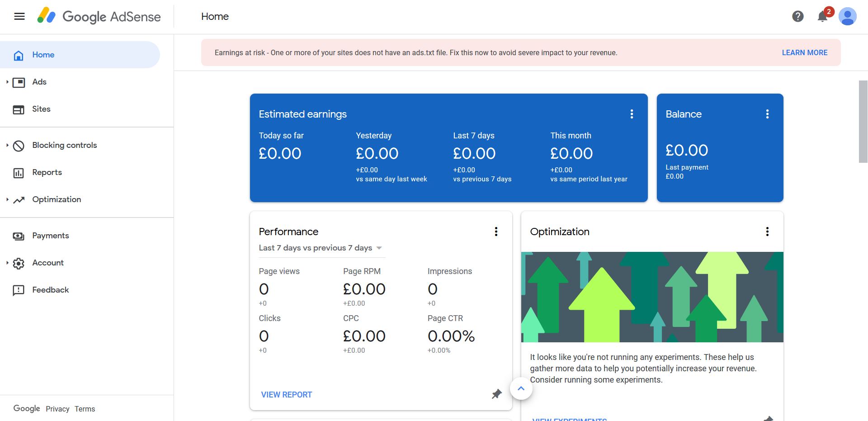This screenshot has height=421, width=868.
Task: Open Balance card options menu
Action: tap(767, 114)
